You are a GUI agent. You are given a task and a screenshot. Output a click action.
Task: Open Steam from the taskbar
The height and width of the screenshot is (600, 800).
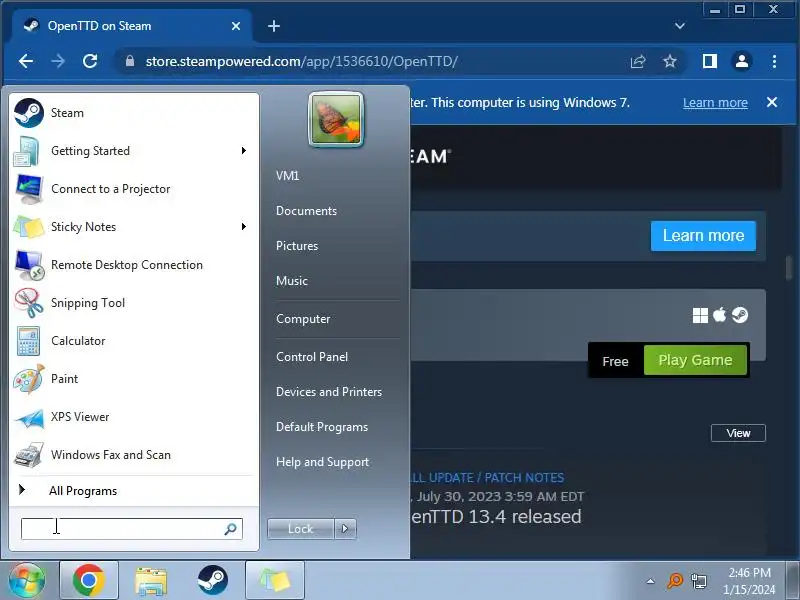tap(213, 581)
